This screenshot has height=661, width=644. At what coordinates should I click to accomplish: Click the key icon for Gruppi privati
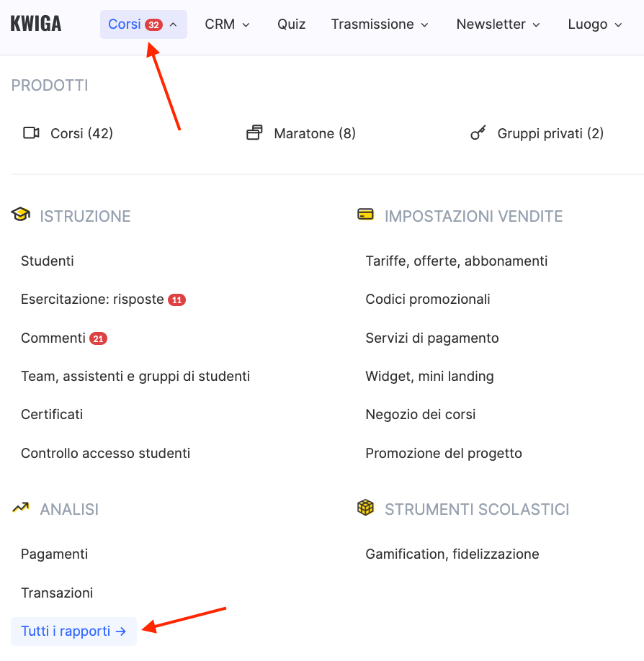(x=478, y=133)
